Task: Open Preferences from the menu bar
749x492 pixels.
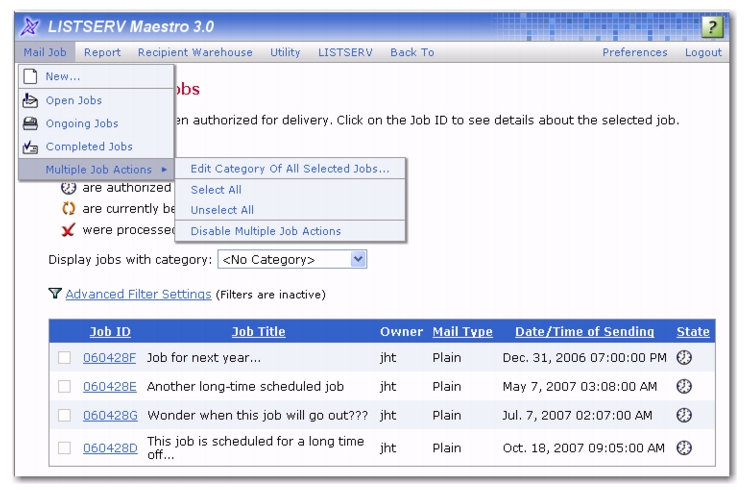Action: [634, 52]
